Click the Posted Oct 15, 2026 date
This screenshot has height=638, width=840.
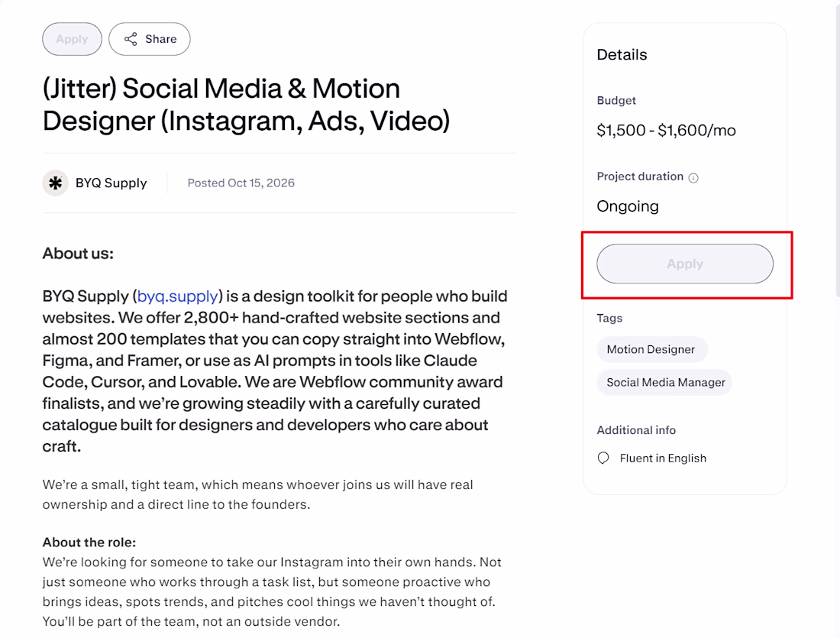tap(241, 183)
